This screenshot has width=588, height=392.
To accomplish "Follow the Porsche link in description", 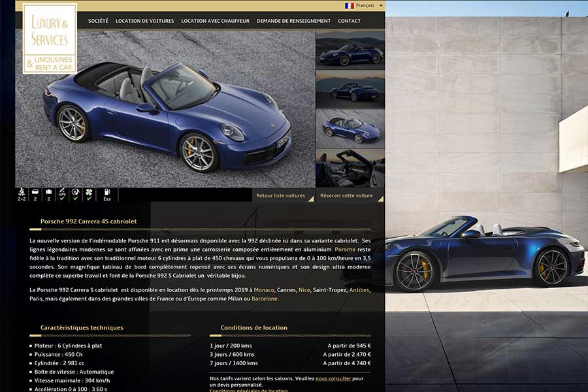I will (345, 250).
